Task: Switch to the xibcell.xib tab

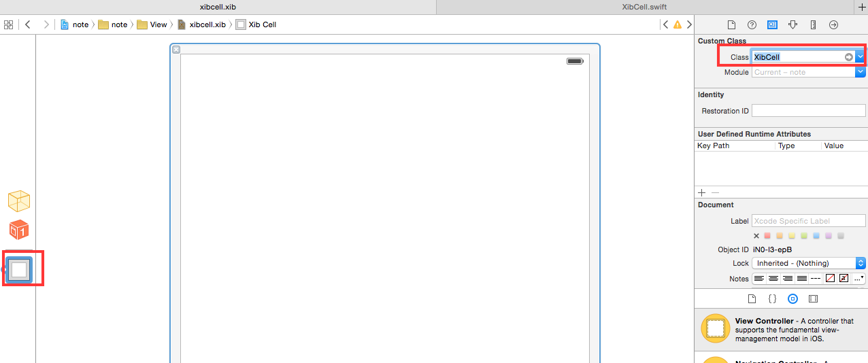Action: [218, 6]
